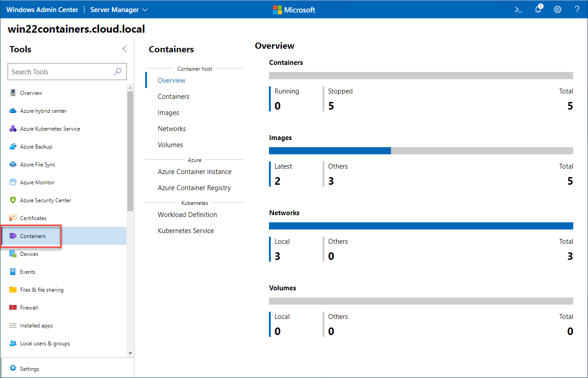The height and width of the screenshot is (378, 588).
Task: Open the Networks section
Action: [x=172, y=129]
